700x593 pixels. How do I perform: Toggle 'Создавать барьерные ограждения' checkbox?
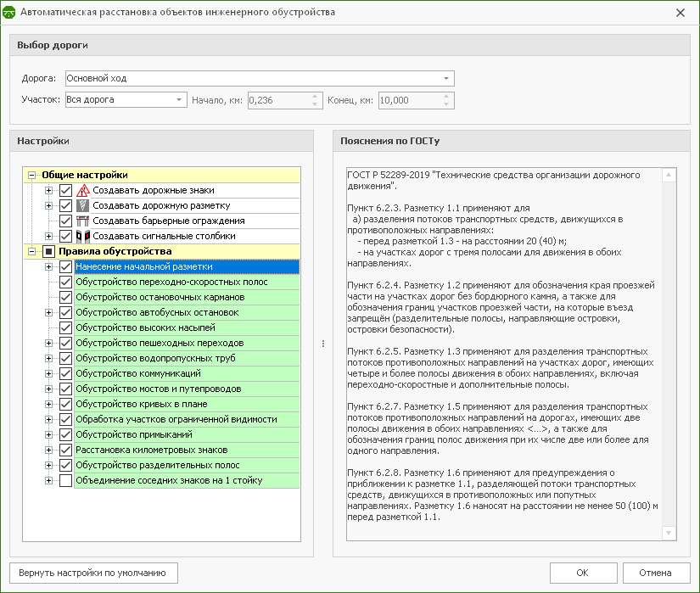(65, 221)
